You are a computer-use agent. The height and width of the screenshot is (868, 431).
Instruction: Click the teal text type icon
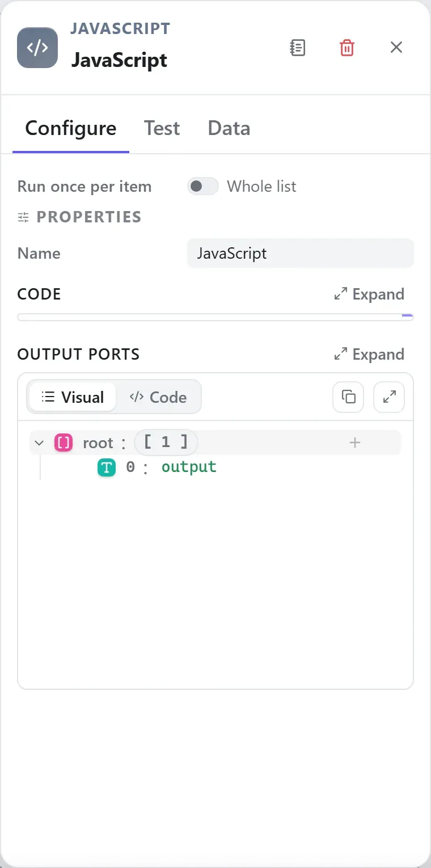pyautogui.click(x=107, y=467)
